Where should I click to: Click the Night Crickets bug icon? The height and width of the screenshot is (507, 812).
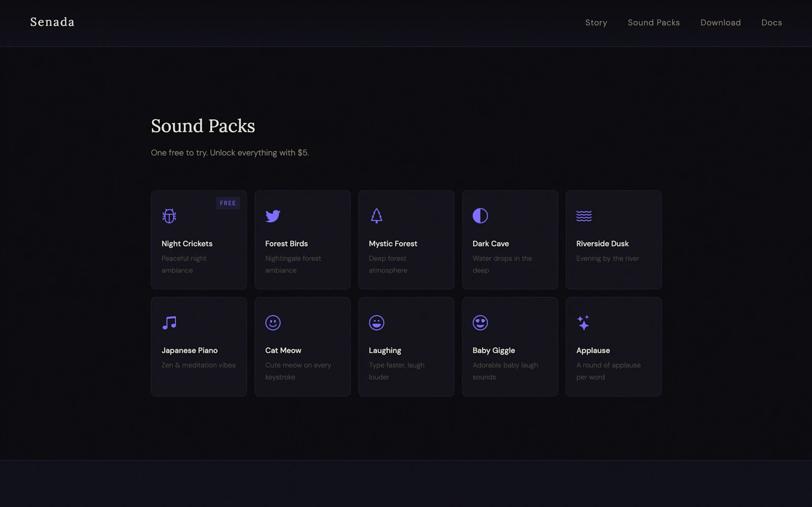pyautogui.click(x=169, y=216)
